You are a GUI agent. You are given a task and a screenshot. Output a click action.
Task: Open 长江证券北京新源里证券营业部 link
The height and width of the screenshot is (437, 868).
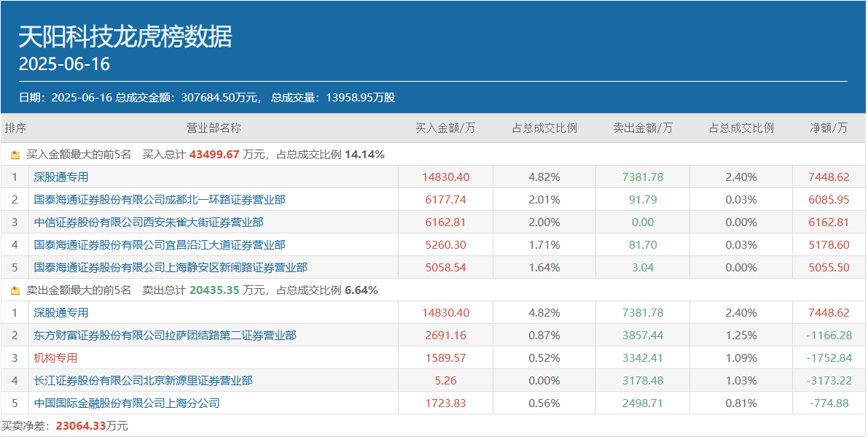(x=144, y=380)
